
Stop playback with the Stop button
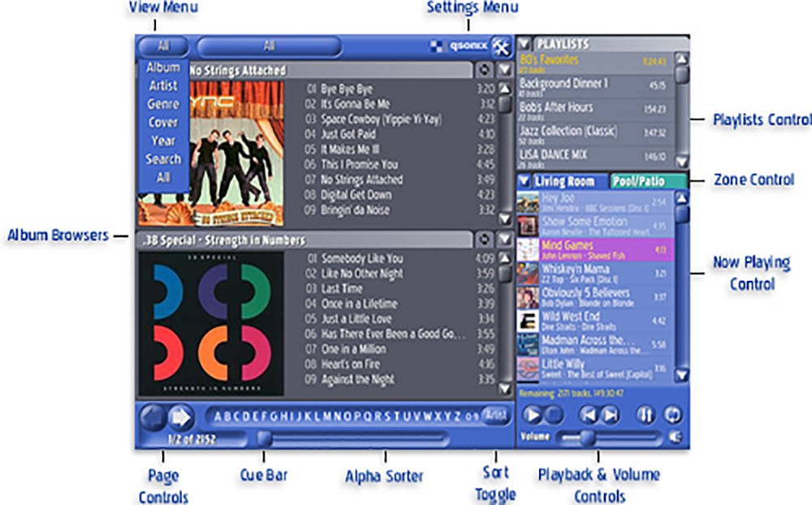point(554,415)
